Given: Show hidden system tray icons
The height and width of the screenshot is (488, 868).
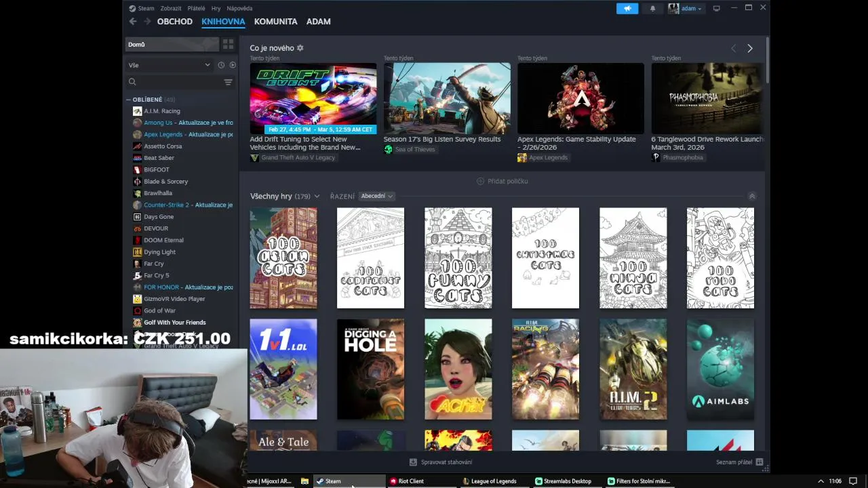Looking at the screenshot, I should pyautogui.click(x=821, y=481).
